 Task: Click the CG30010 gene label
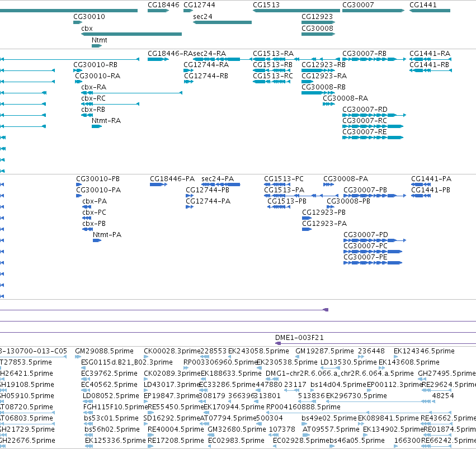pyautogui.click(x=89, y=17)
